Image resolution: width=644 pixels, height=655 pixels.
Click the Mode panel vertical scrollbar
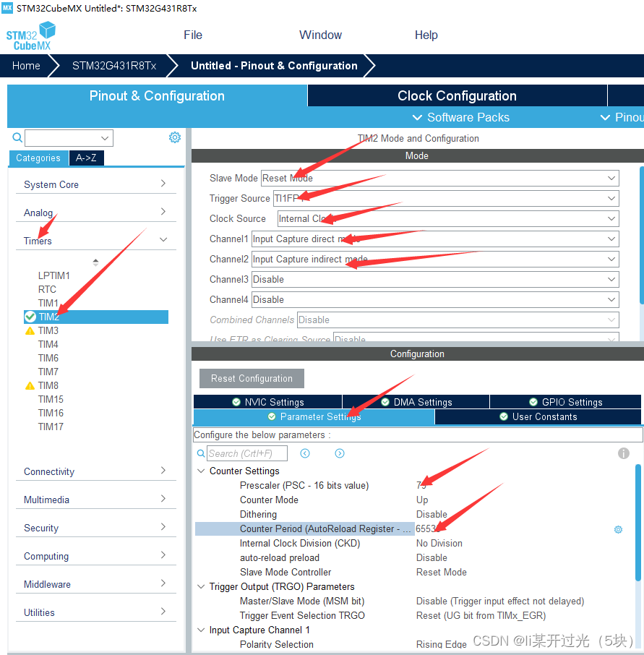click(x=642, y=235)
